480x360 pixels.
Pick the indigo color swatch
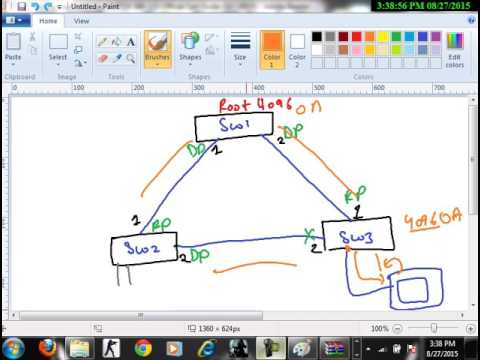tap(423, 36)
